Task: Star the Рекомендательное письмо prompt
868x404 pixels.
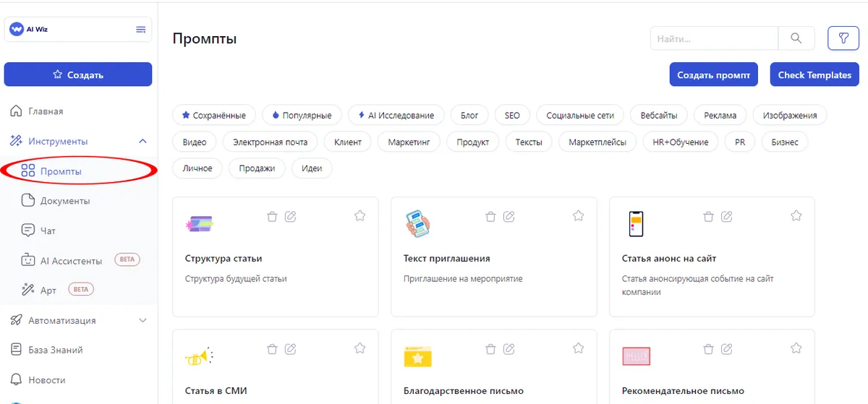Action: tap(796, 348)
